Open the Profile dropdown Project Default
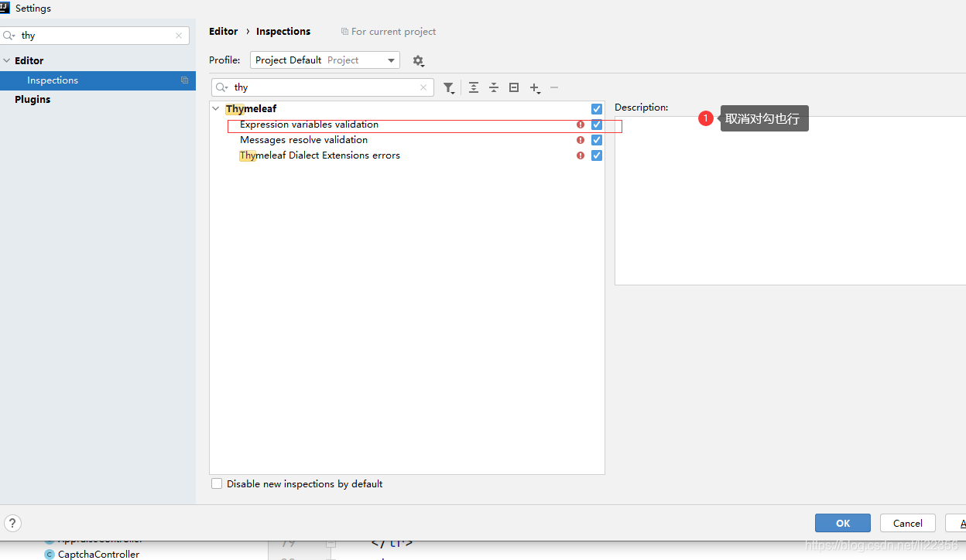The height and width of the screenshot is (560, 966). tap(325, 60)
